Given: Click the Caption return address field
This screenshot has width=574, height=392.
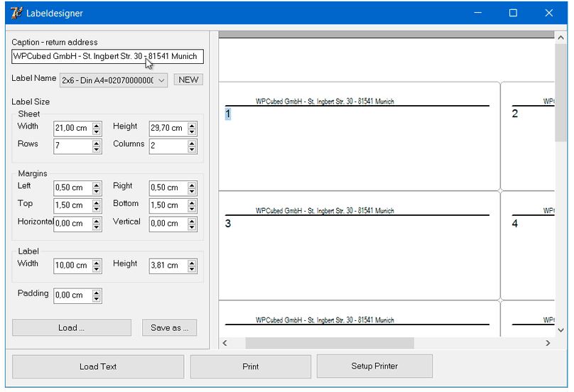Looking at the screenshot, I should pos(107,57).
